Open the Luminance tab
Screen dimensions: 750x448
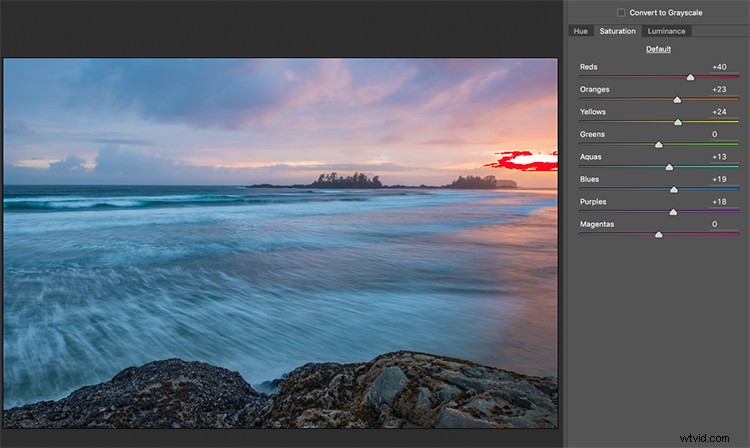[x=666, y=31]
